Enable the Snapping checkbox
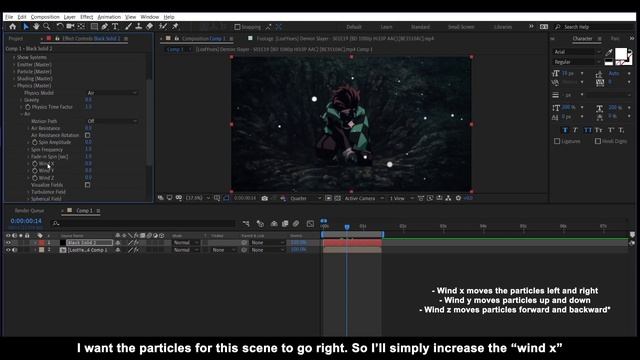640x360 pixels. [x=237, y=27]
